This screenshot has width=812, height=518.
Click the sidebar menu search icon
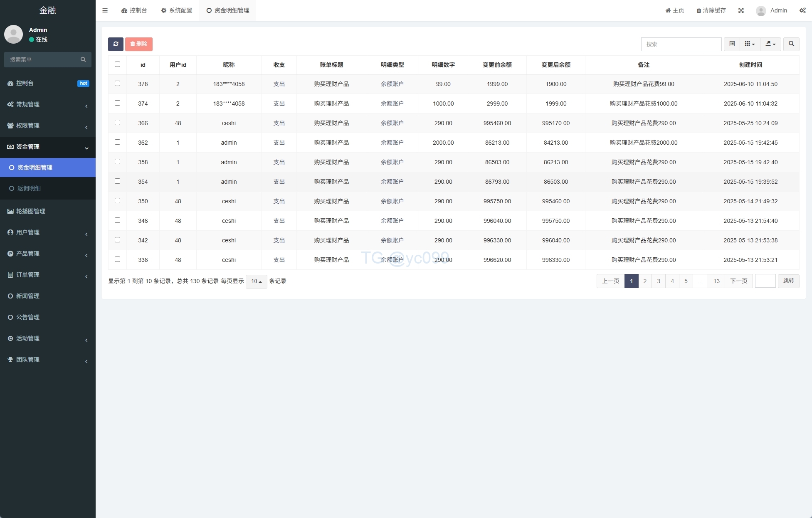(x=83, y=59)
